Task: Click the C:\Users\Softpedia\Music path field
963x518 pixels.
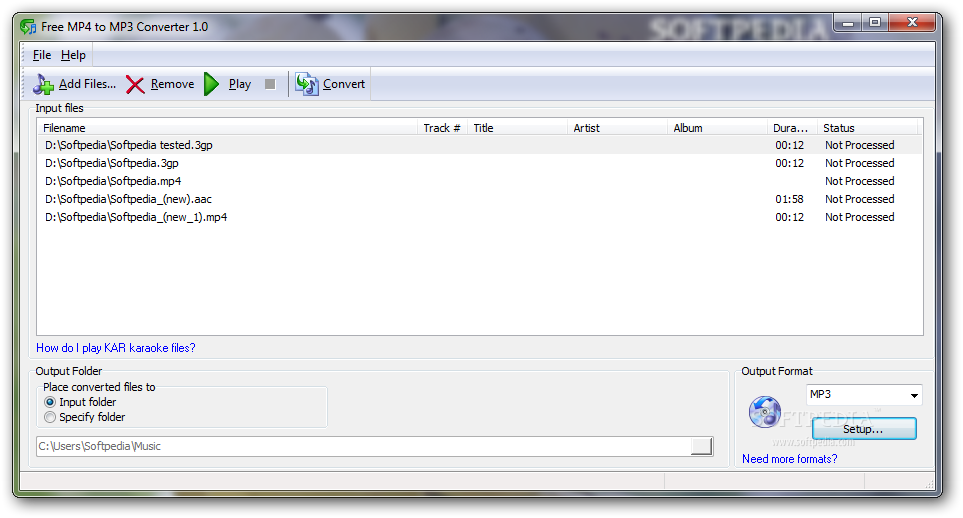Action: click(x=363, y=446)
